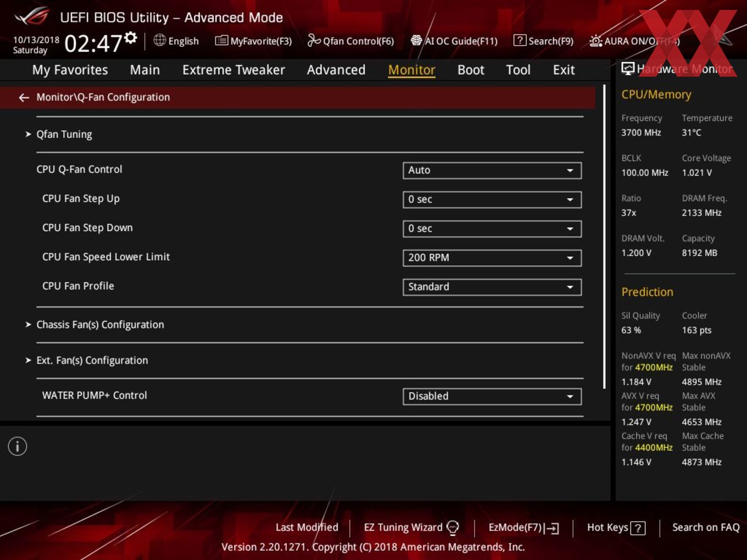Click the globe language icon
The width and height of the screenshot is (747, 560).
159,40
